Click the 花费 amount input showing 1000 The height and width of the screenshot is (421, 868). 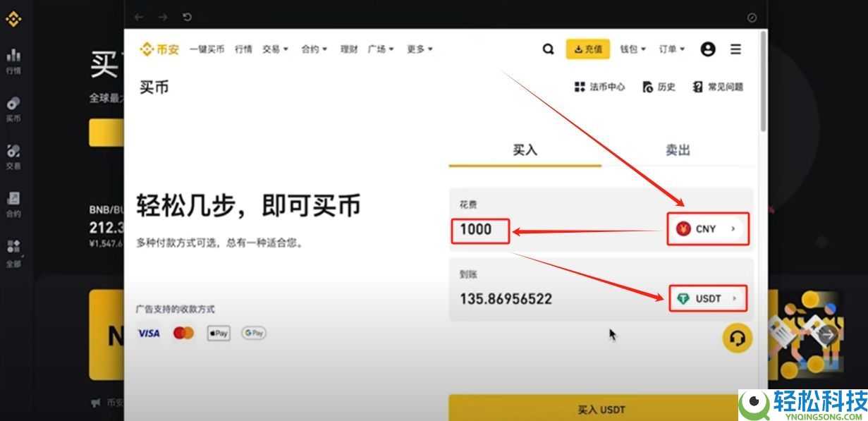pos(479,230)
